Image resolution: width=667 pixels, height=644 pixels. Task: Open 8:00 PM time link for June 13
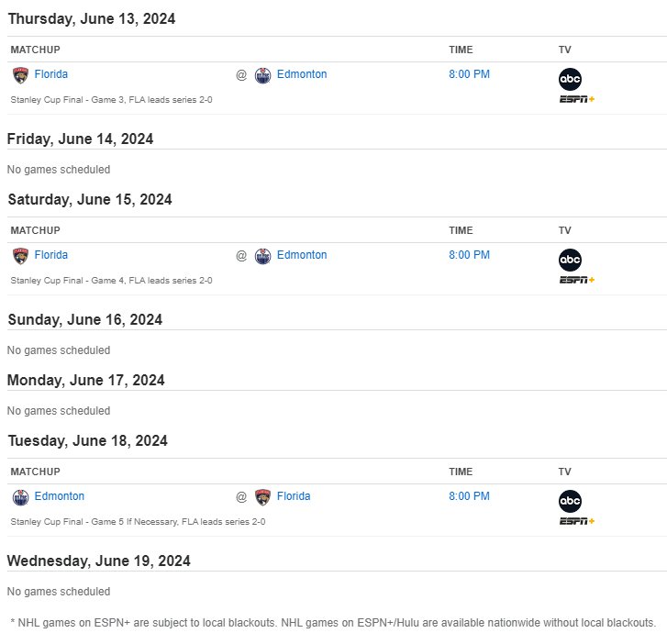(469, 74)
